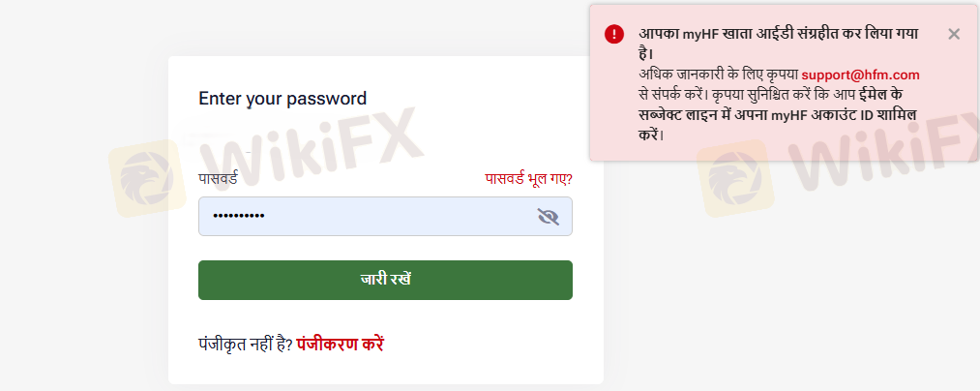980x391 pixels.
Task: Dismiss the red error notification with X
Action: pos(953,35)
